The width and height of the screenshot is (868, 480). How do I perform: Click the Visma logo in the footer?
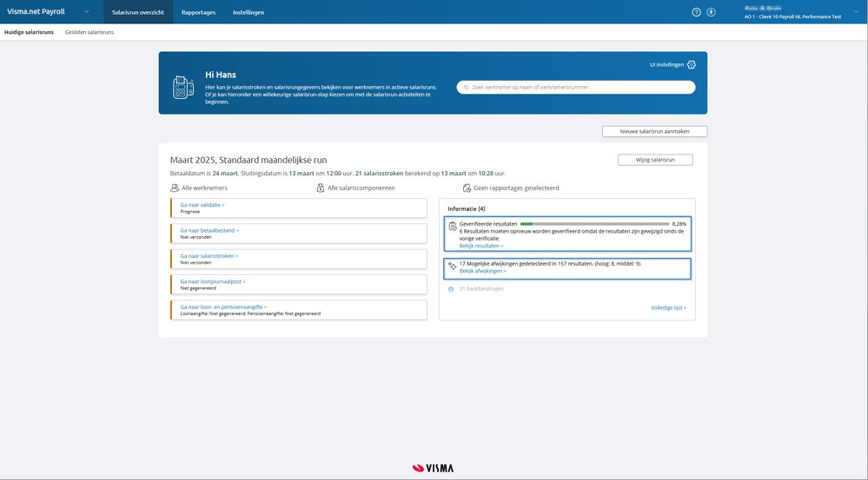tap(433, 469)
